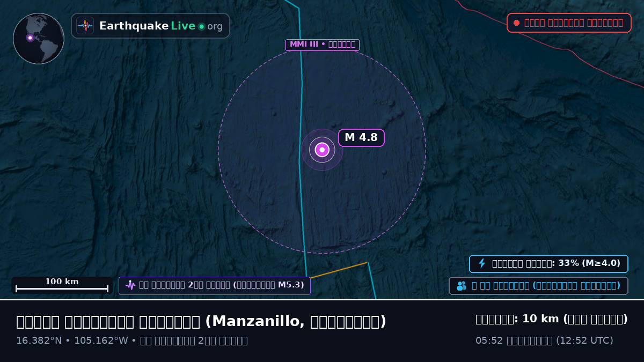Click the lightning bolt icon beside 33%
Screen dimensions: 644x362
(482, 263)
